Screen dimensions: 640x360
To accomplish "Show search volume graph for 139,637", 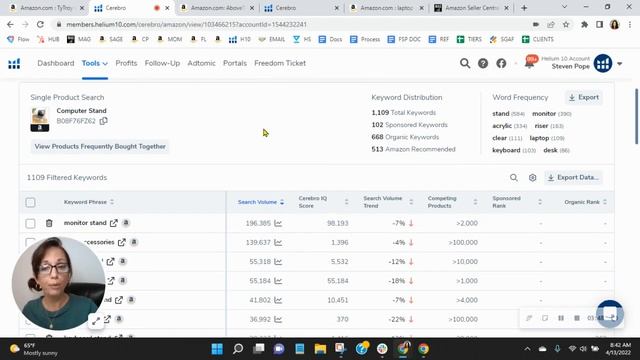I will [278, 242].
